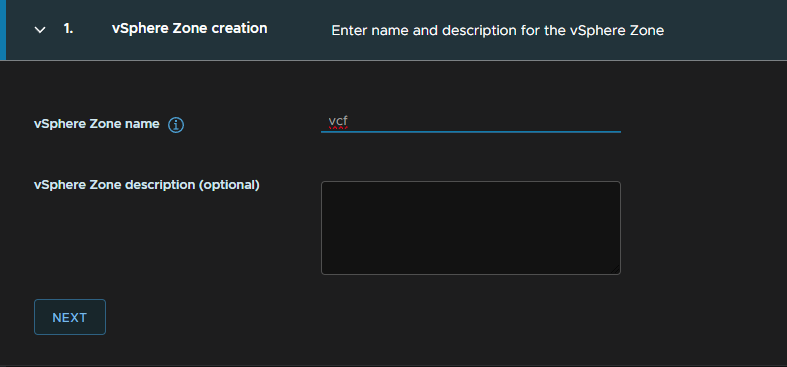Focus the vSphere Zone name input field
This screenshot has height=367, width=787.
[x=471, y=122]
